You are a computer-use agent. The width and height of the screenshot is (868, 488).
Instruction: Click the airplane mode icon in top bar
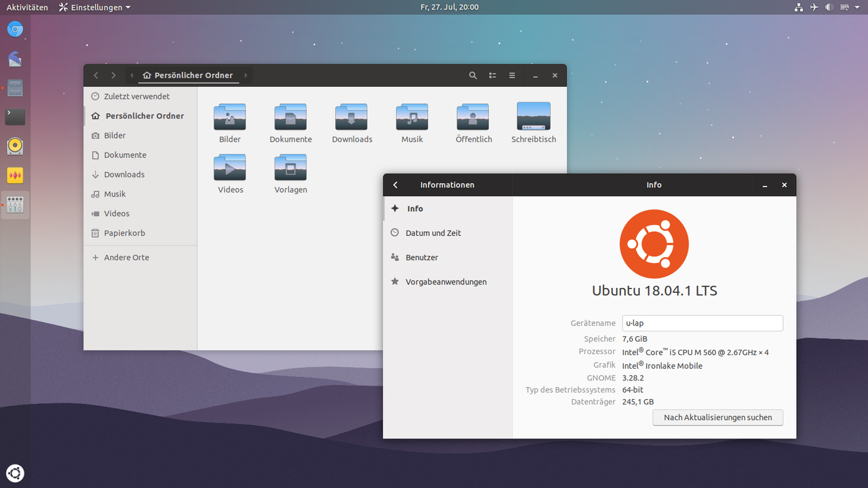(x=814, y=7)
